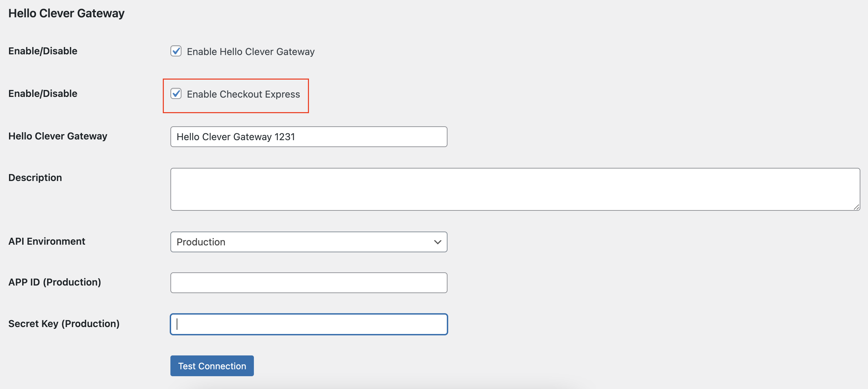Click Enable/Disable label beside Checkout Express row

click(43, 93)
